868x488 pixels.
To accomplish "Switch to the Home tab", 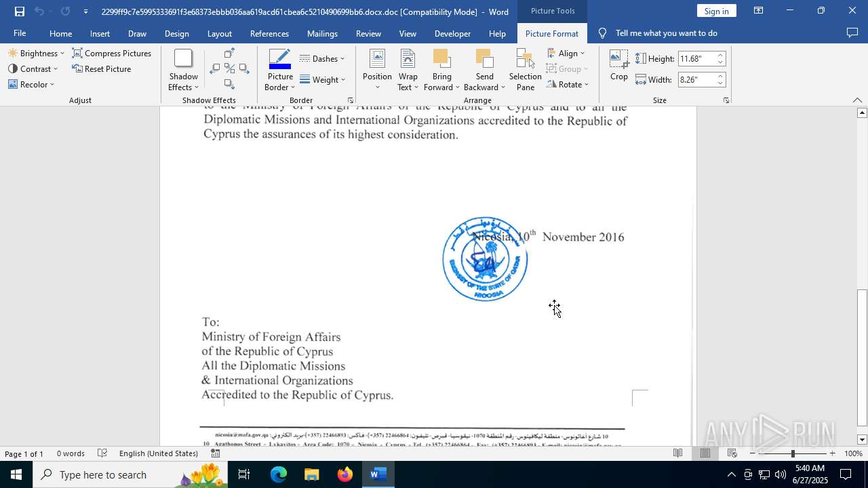I will tap(60, 33).
